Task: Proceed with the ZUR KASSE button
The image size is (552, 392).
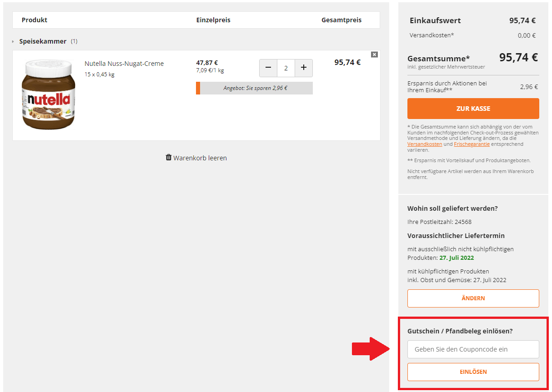Action: 473,109
